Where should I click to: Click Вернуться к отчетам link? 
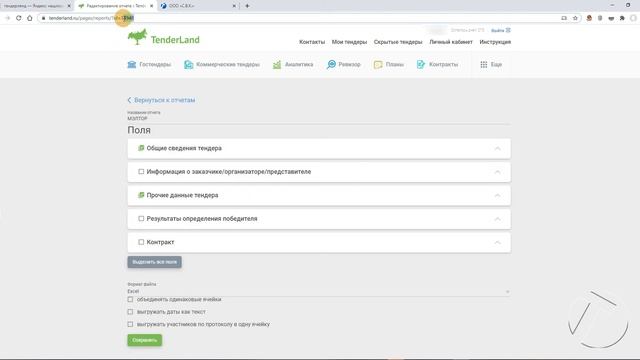pyautogui.click(x=161, y=100)
